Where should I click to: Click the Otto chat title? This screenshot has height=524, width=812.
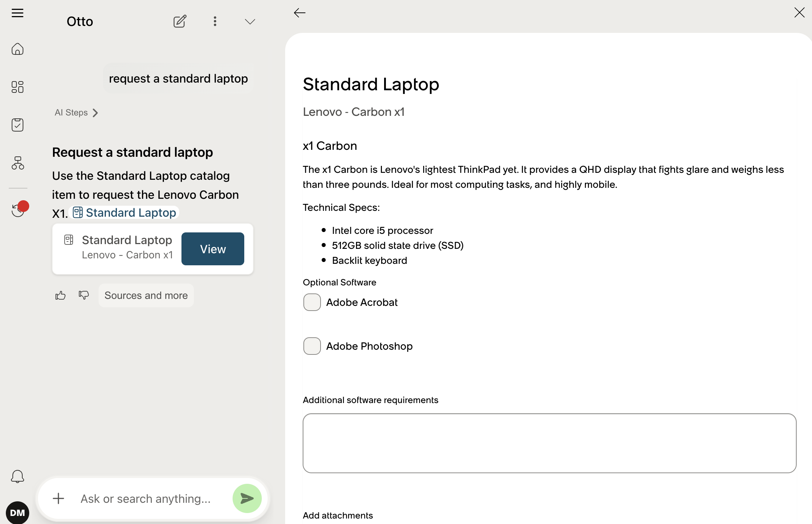pyautogui.click(x=80, y=22)
